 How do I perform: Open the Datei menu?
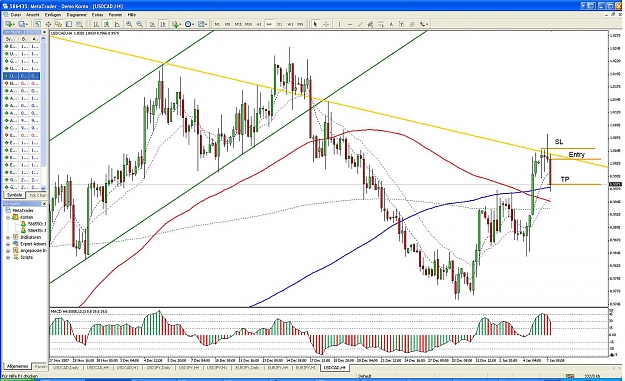tap(16, 15)
